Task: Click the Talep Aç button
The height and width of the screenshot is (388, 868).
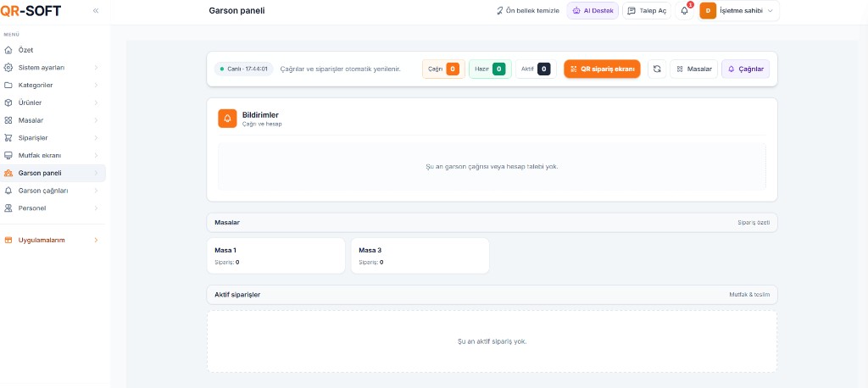Action: [x=647, y=11]
